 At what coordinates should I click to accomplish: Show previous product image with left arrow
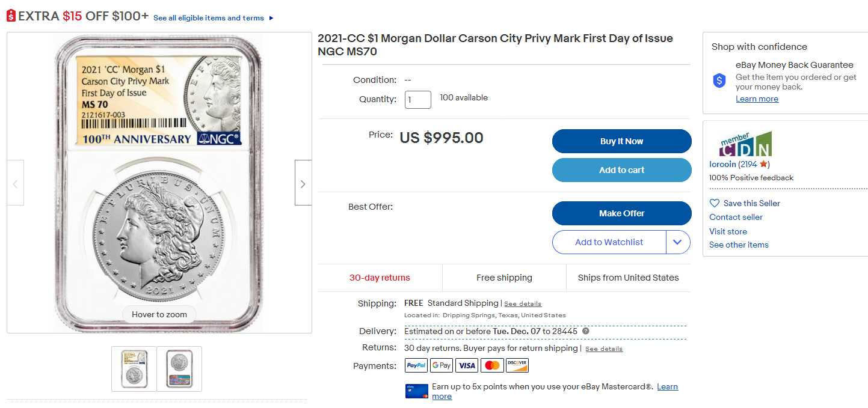[x=16, y=183]
